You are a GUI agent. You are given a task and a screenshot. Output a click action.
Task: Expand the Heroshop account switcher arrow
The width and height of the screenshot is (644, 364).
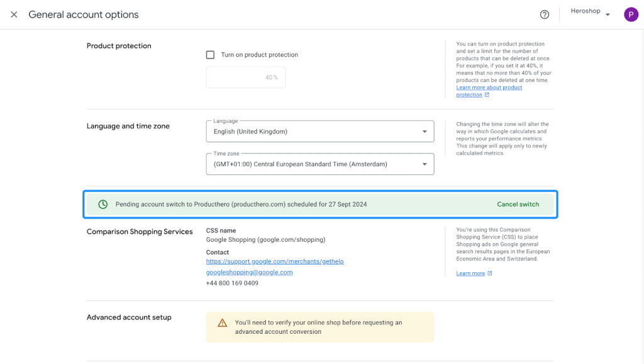[608, 15]
